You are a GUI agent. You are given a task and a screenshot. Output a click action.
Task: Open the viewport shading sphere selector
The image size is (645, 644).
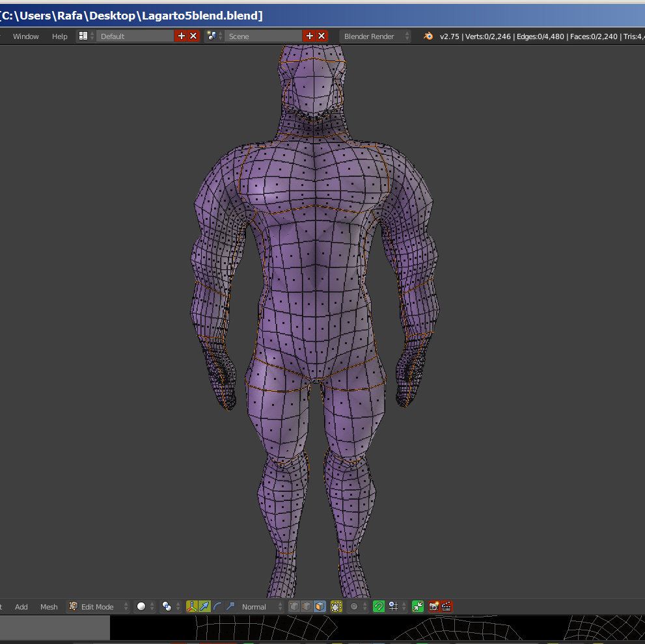click(x=142, y=606)
